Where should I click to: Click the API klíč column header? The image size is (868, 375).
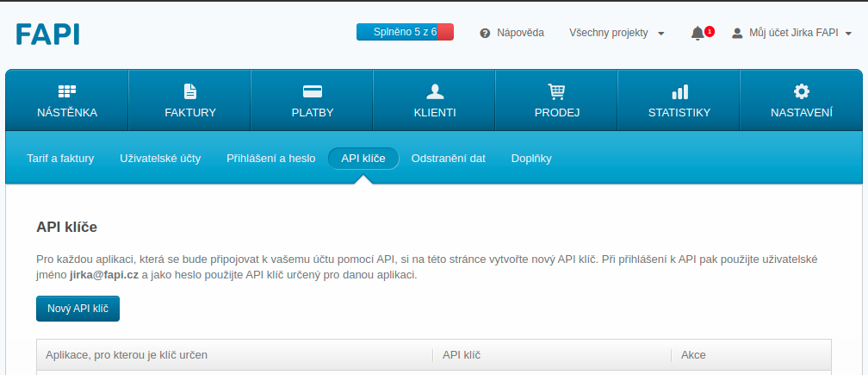[461, 354]
